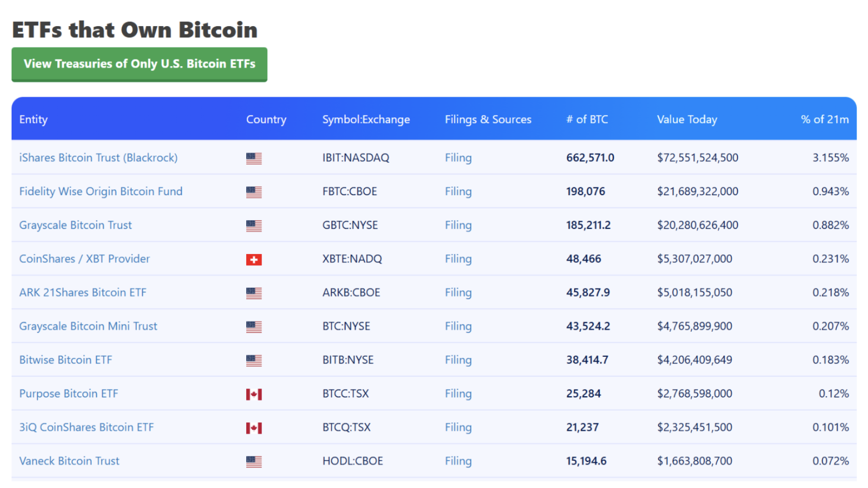Image resolution: width=868 pixels, height=488 pixels.
Task: Open Grayscale Bitcoin Trust entity link
Action: tap(76, 225)
